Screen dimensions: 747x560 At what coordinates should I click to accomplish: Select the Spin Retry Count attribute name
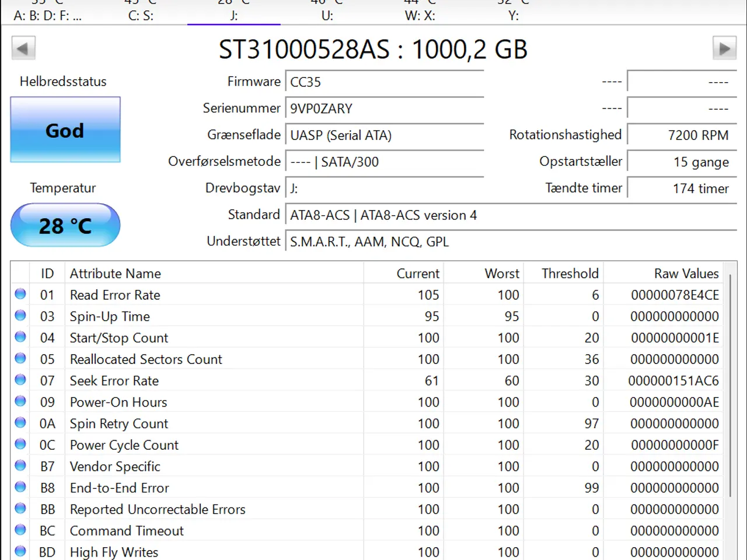[x=119, y=423]
